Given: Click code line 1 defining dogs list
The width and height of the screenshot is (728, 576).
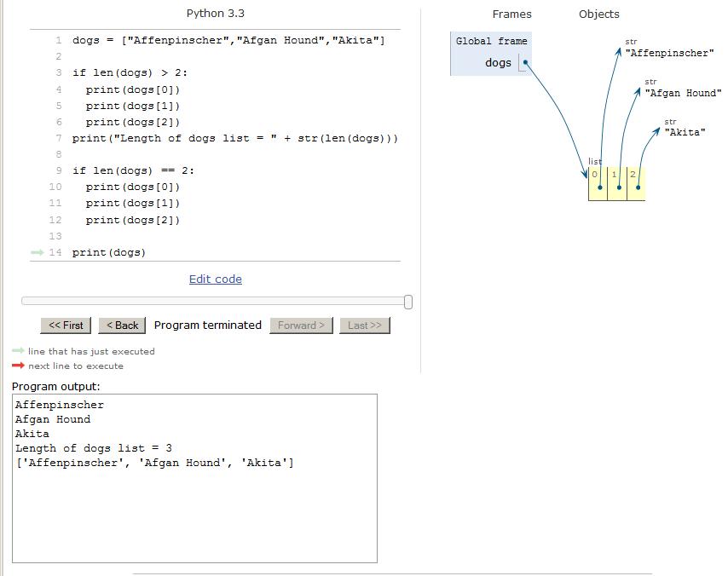Looking at the screenshot, I should (228, 40).
